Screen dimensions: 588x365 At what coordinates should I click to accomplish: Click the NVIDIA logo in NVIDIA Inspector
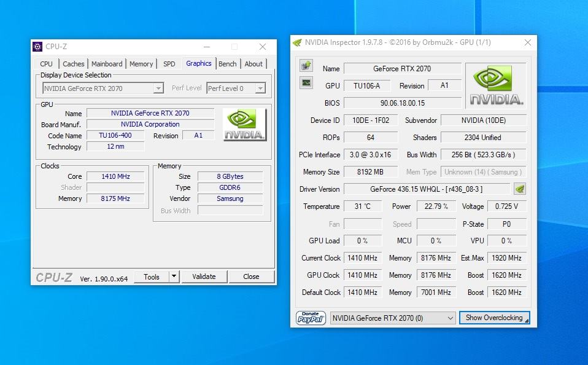point(496,85)
